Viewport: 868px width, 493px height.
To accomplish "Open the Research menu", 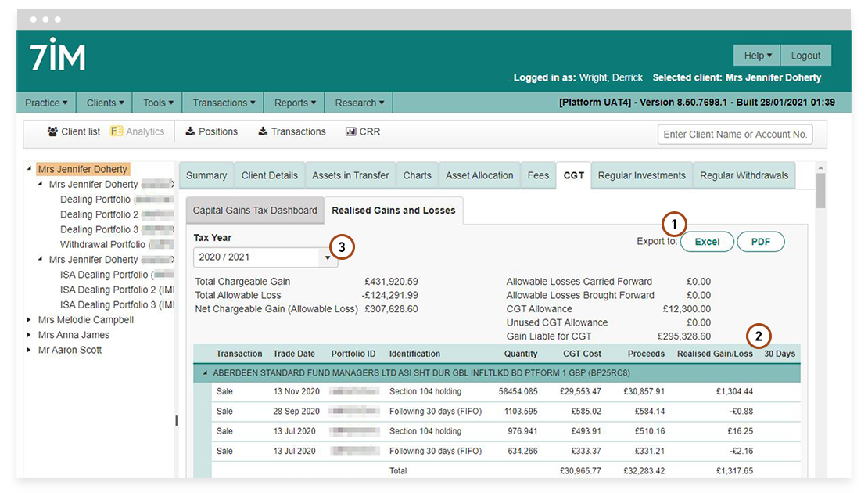I will [359, 103].
